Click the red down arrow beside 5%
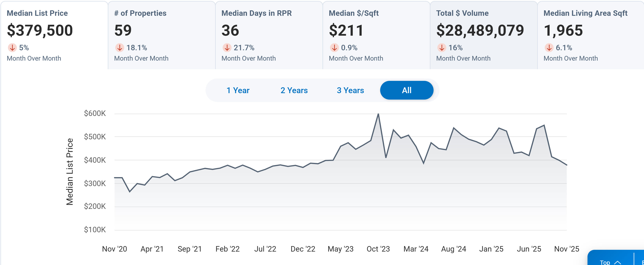The width and height of the screenshot is (644, 265). [x=12, y=48]
